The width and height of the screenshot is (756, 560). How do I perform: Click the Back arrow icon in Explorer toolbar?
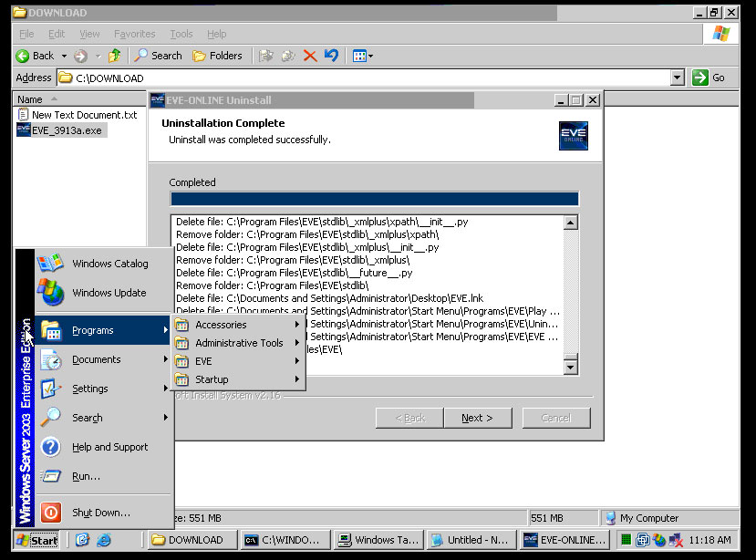[22, 56]
